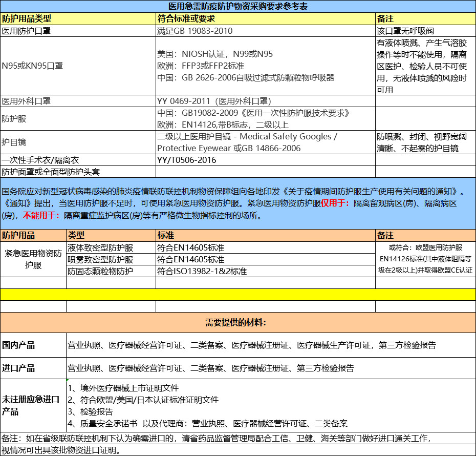This screenshot has width=476, height=456.
Task: Click the 医用防护口罩 cell
Action: [78, 31]
